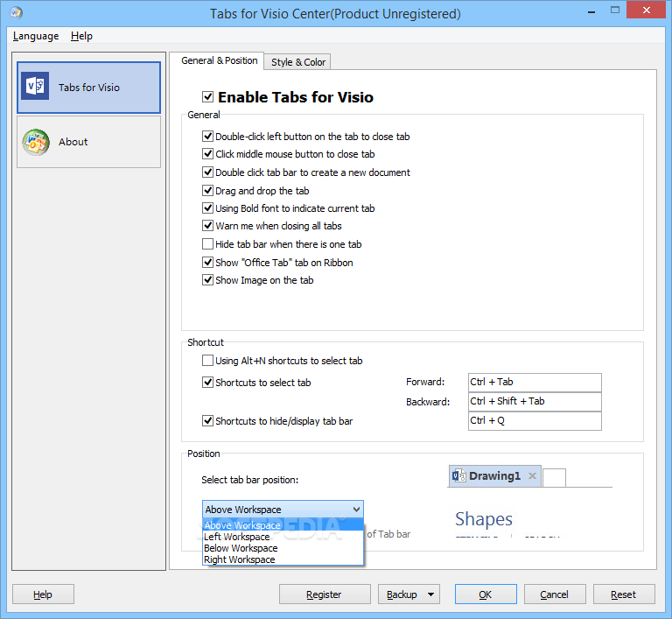The image size is (672, 619).
Task: Click the Help button at the bottom
Action: (x=43, y=594)
